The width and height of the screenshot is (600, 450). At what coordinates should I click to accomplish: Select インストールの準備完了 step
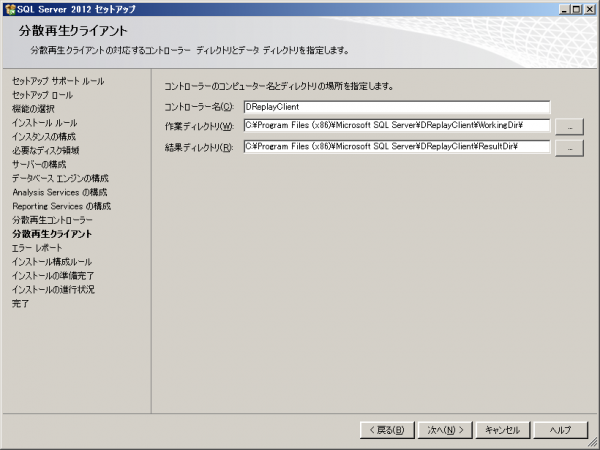click(53, 276)
